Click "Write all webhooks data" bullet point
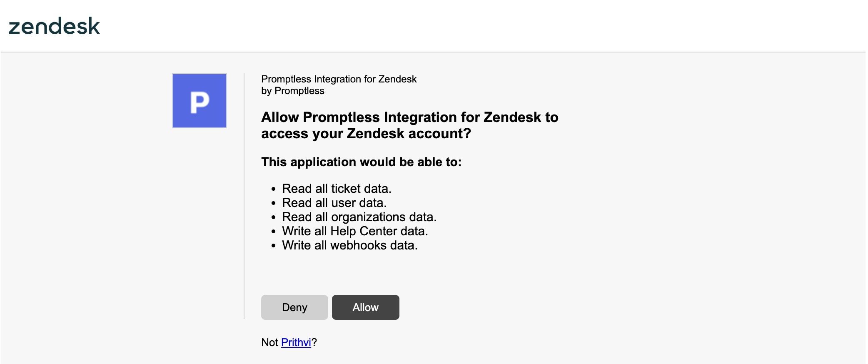Viewport: 868px width, 364px height. tap(350, 245)
